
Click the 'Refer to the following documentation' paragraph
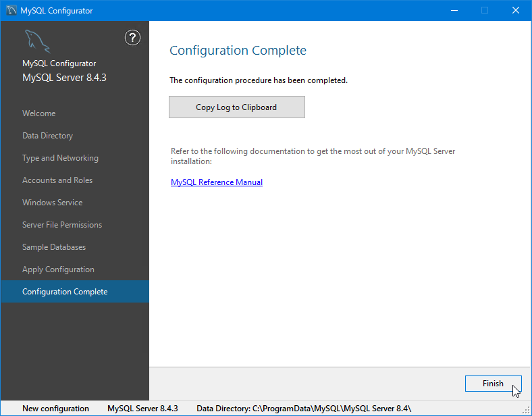pyautogui.click(x=313, y=156)
